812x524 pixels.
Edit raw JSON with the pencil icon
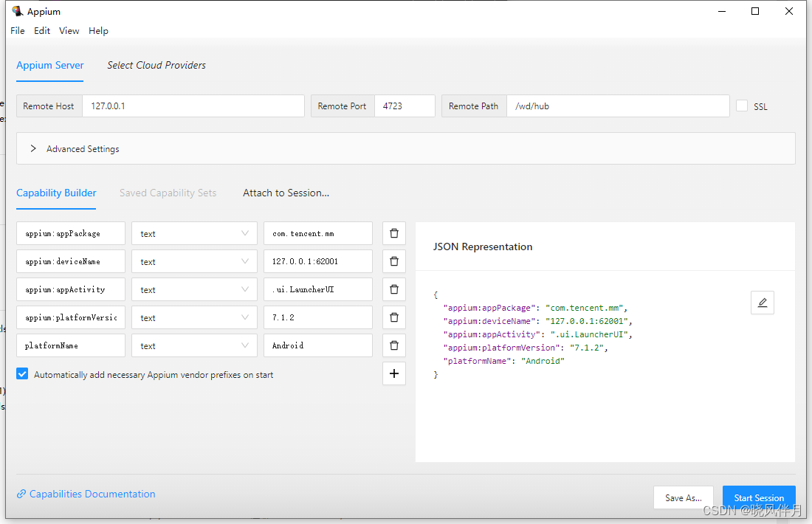[763, 303]
